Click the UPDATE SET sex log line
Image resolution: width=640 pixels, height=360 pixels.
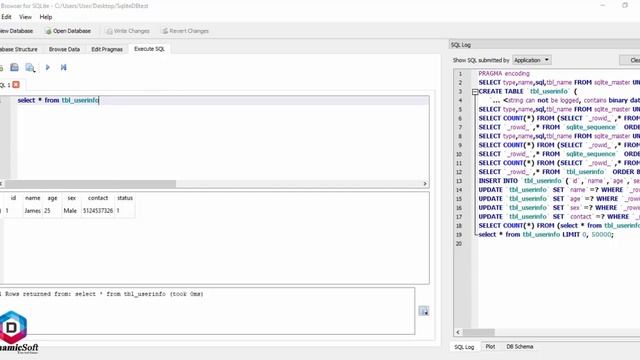(x=559, y=208)
